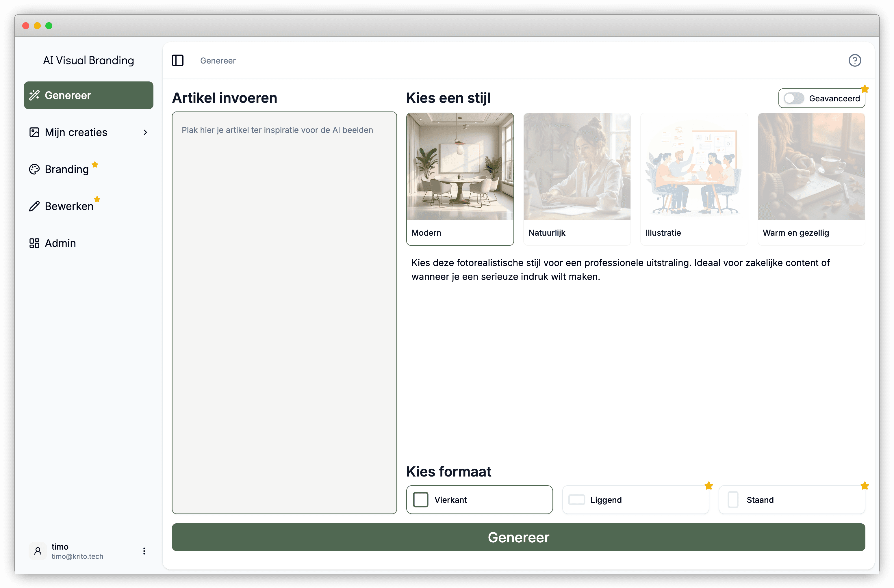Click the user avatar icon for timo
Image resolution: width=894 pixels, height=588 pixels.
pyautogui.click(x=38, y=551)
